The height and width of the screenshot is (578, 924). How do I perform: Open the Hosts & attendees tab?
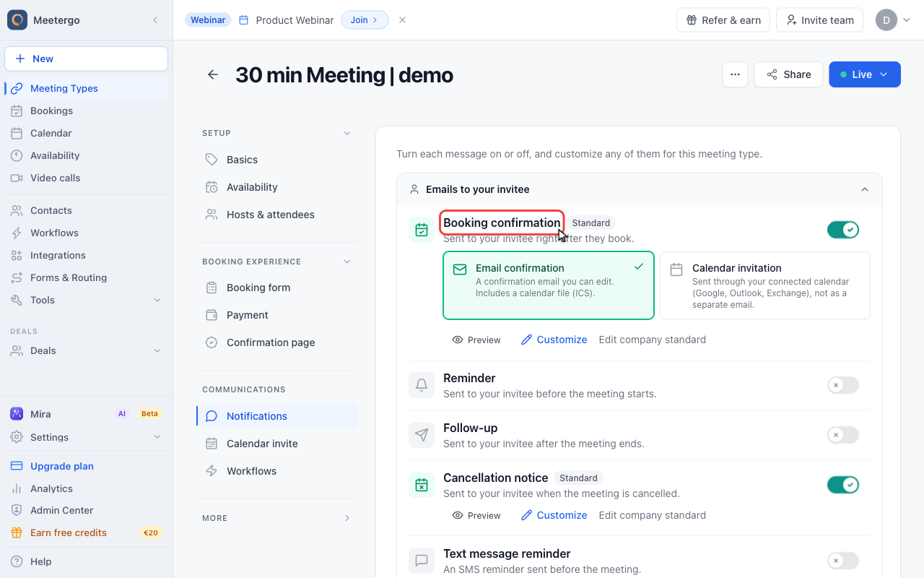click(277, 215)
